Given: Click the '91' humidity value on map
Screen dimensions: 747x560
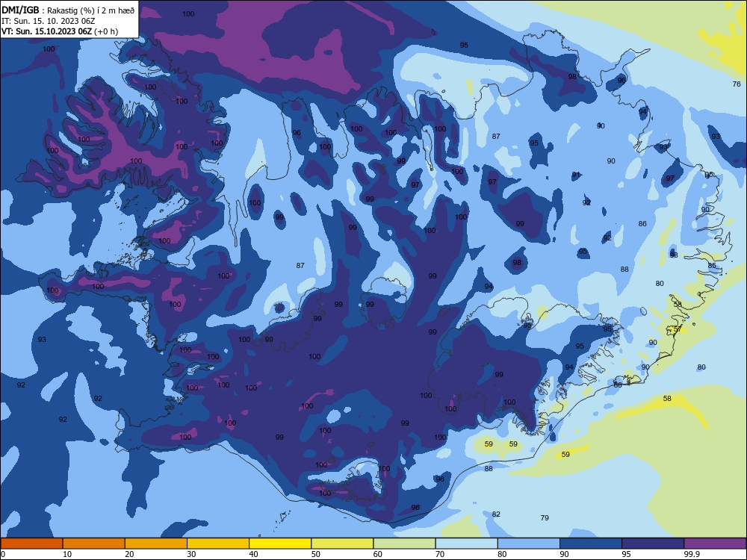Looking at the screenshot, I should point(576,175).
